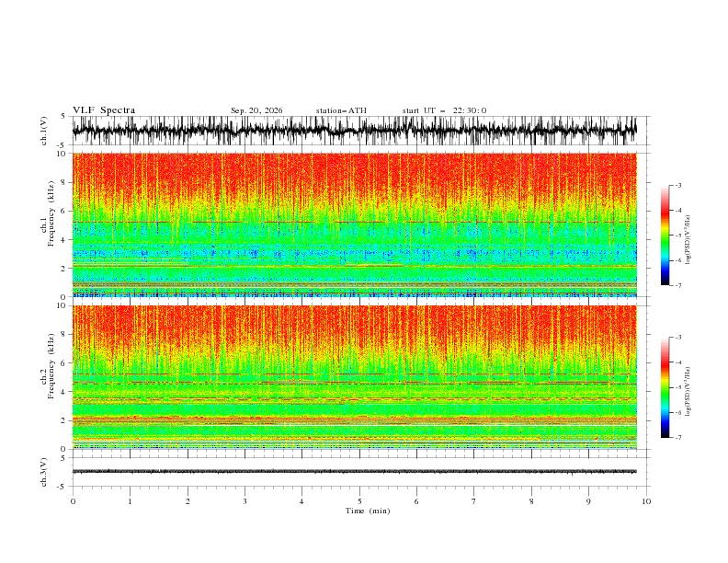728x563 pixels.
Task: Click the ch.3 voltage waveform trace
Action: pos(354,472)
